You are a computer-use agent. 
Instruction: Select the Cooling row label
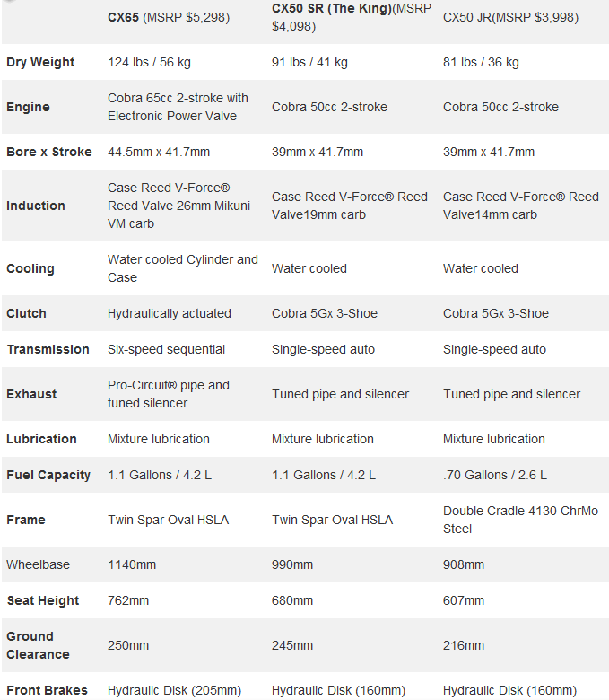tap(30, 268)
